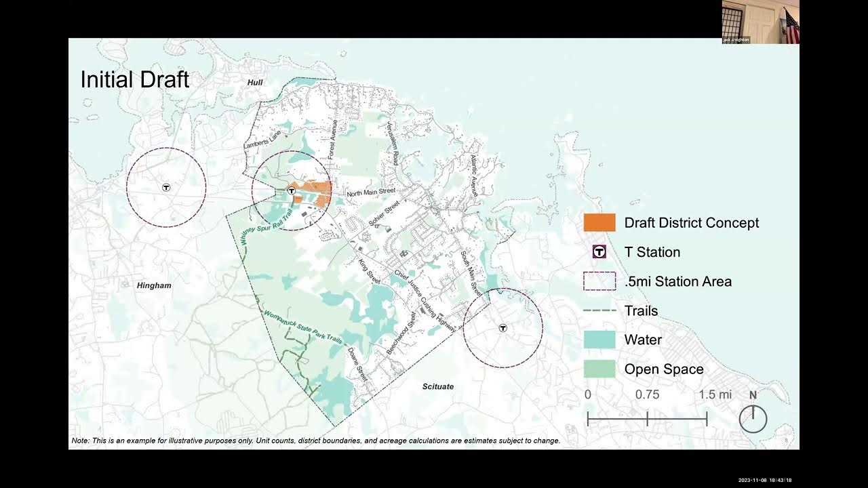This screenshot has width=868, height=488.
Task: Click the Trails dashed line legend symbol
Action: click(599, 311)
